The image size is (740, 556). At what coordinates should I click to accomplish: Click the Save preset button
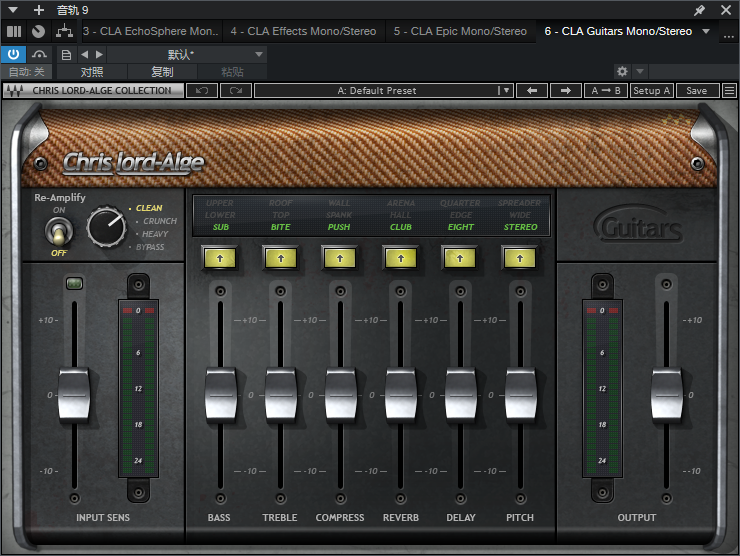point(697,91)
